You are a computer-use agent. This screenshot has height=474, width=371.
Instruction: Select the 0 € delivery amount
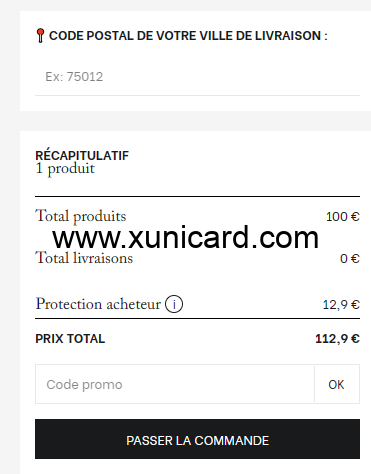[350, 259]
